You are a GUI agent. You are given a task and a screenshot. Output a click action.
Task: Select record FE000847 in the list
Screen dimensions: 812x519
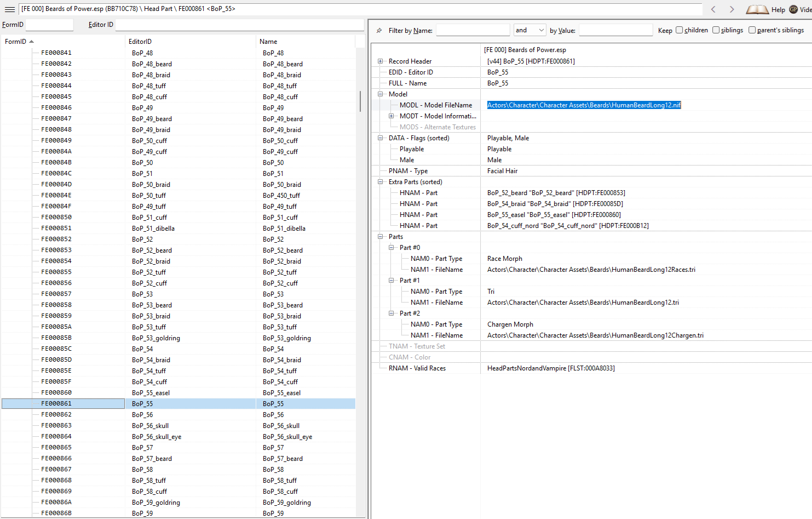(178, 118)
